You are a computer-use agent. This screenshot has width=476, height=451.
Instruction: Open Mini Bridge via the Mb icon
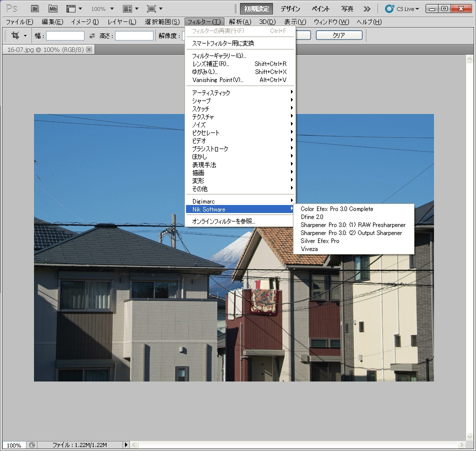(x=52, y=8)
